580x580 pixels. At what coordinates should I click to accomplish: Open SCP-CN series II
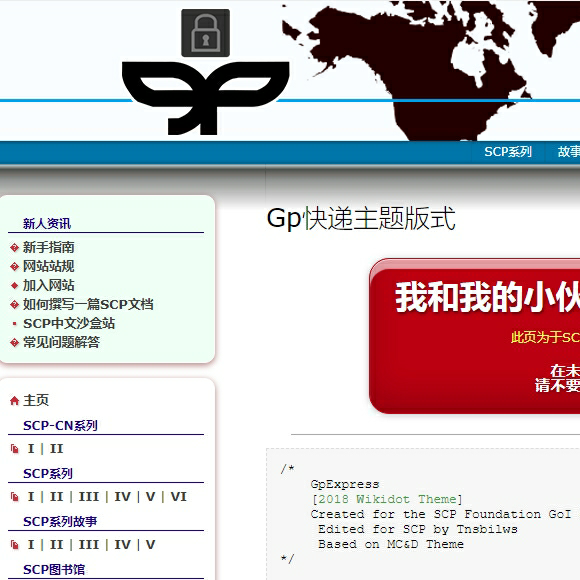57,449
